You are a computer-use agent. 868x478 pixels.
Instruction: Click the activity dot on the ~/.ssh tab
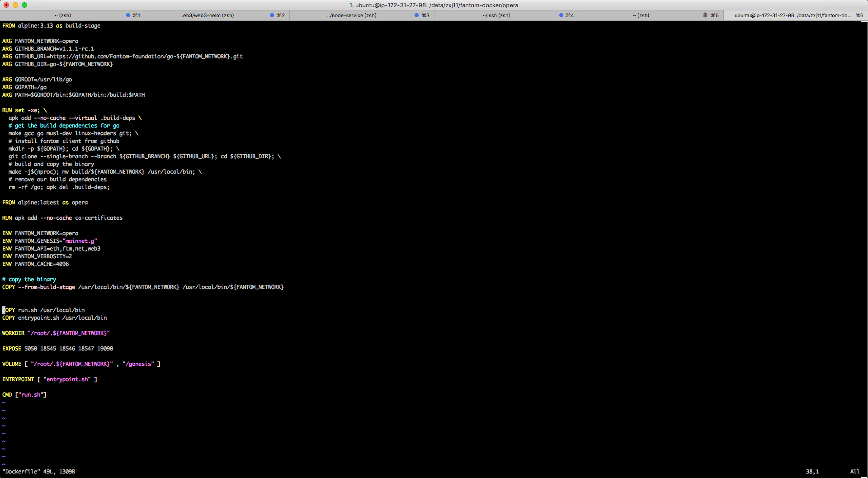click(x=560, y=15)
